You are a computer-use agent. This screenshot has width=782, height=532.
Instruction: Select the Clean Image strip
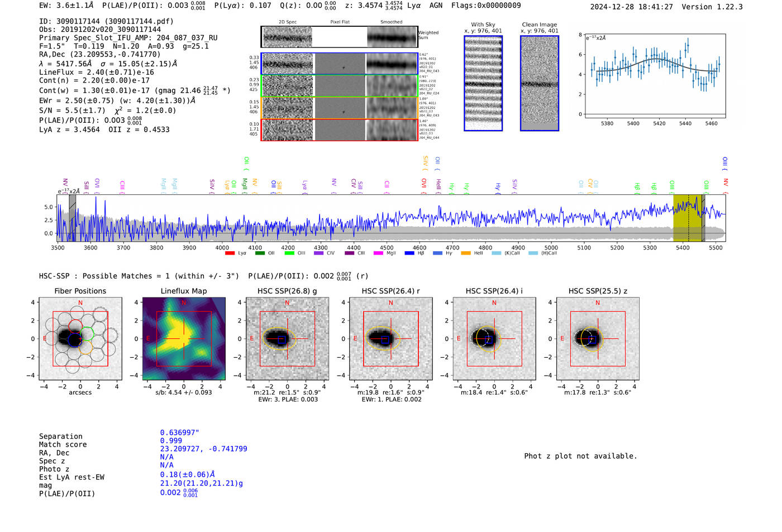point(540,83)
